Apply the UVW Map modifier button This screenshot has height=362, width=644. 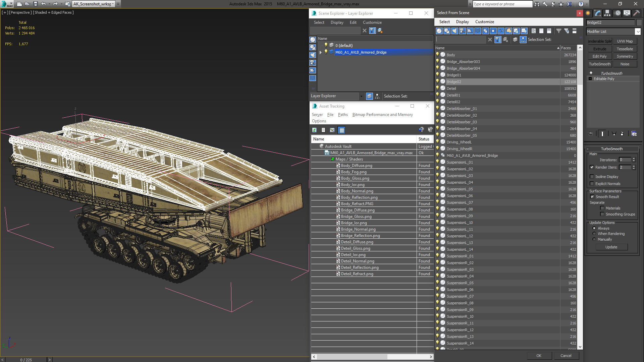point(625,41)
